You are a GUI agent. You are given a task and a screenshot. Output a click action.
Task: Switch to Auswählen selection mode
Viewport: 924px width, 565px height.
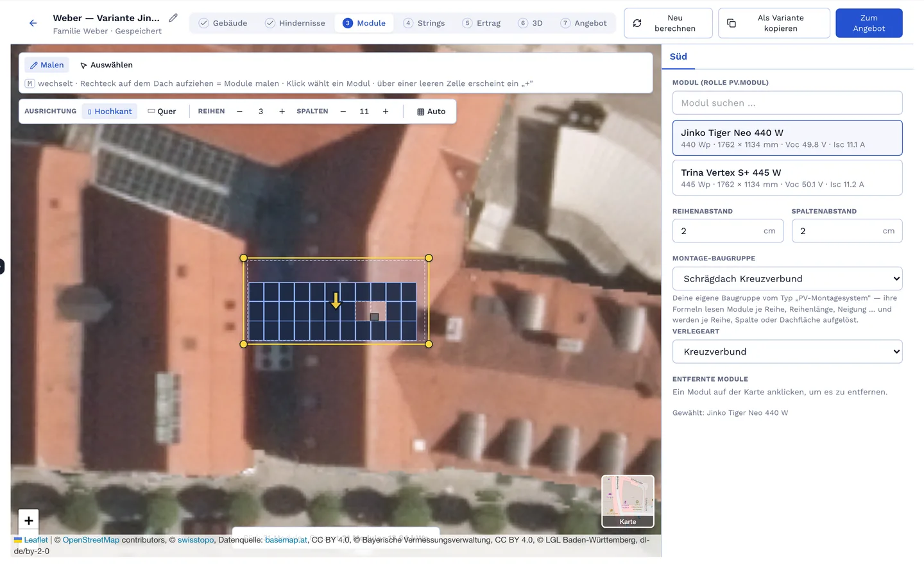tap(107, 65)
